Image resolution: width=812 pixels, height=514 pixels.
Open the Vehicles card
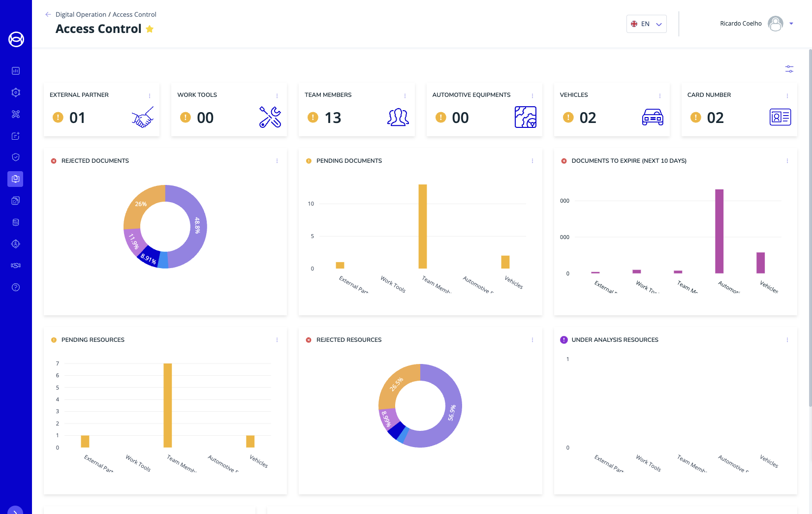click(x=611, y=110)
